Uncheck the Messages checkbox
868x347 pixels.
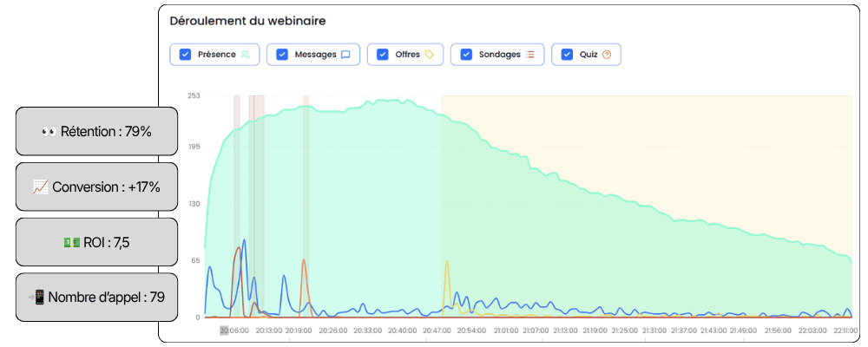[282, 55]
